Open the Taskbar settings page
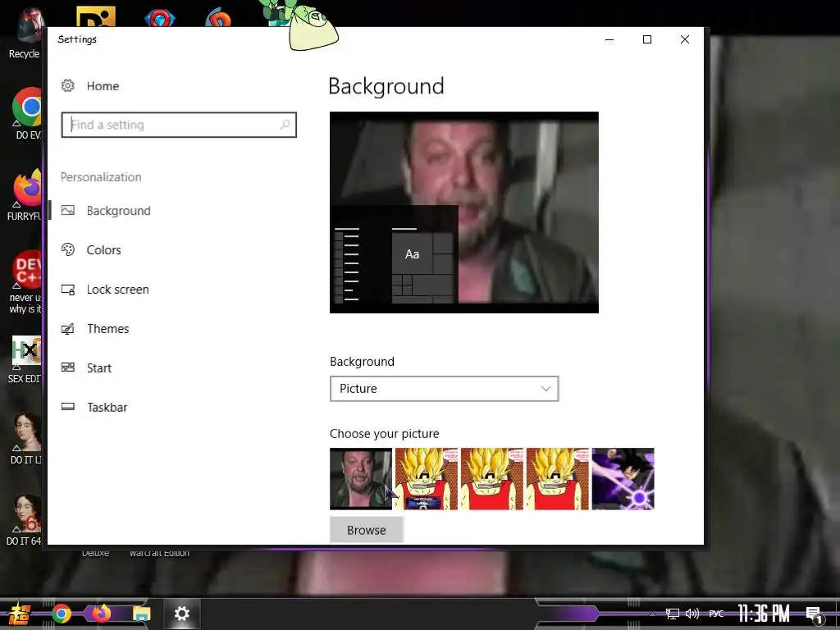The height and width of the screenshot is (630, 840). click(107, 407)
